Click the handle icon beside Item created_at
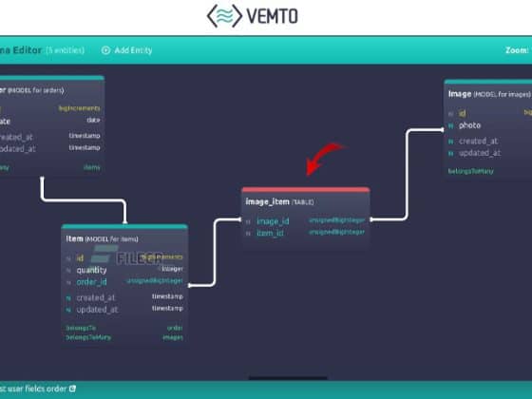 (68, 298)
